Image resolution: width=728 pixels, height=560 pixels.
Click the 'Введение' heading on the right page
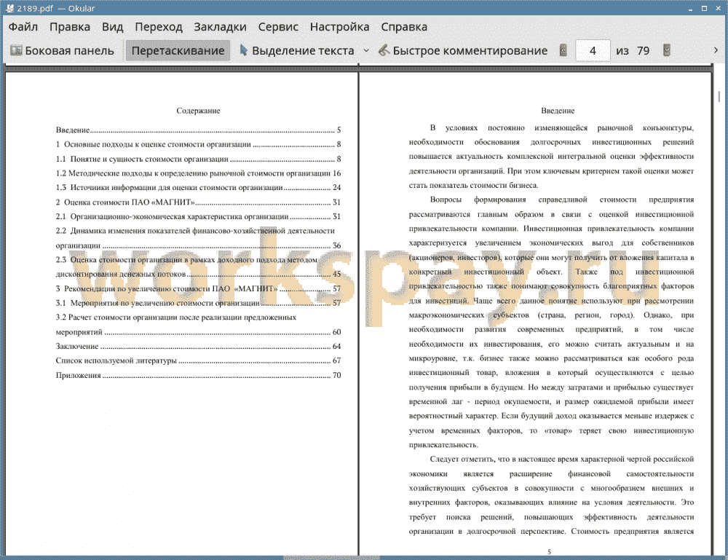(558, 111)
